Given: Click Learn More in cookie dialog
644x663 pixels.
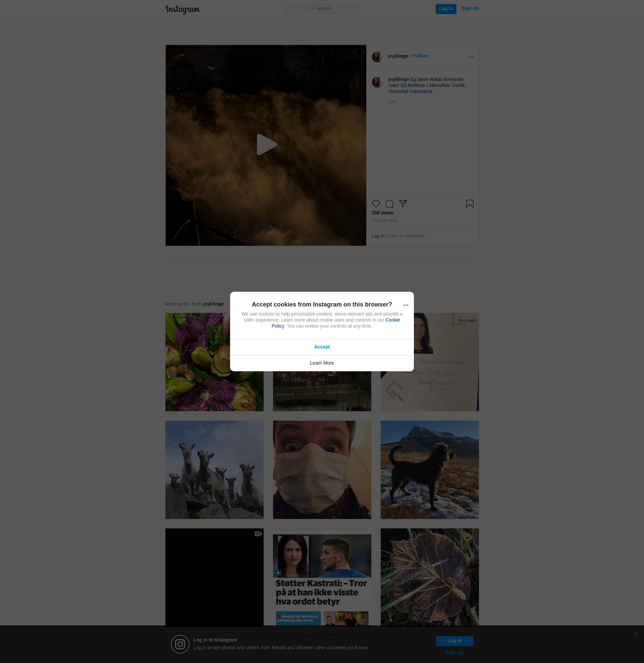Looking at the screenshot, I should [322, 363].
